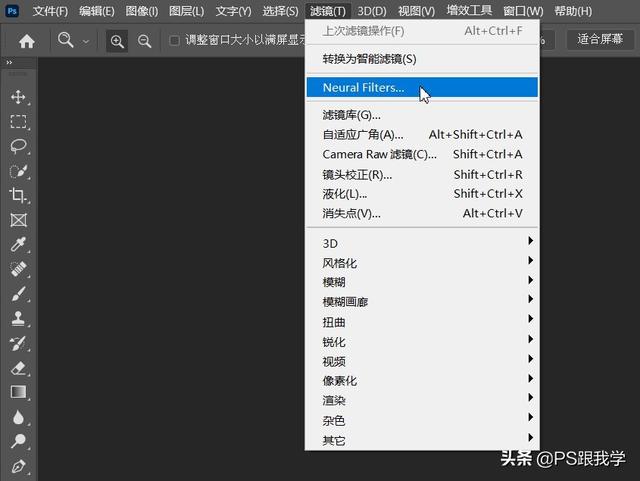The height and width of the screenshot is (481, 640).
Task: Select the Move tool
Action: (18, 97)
